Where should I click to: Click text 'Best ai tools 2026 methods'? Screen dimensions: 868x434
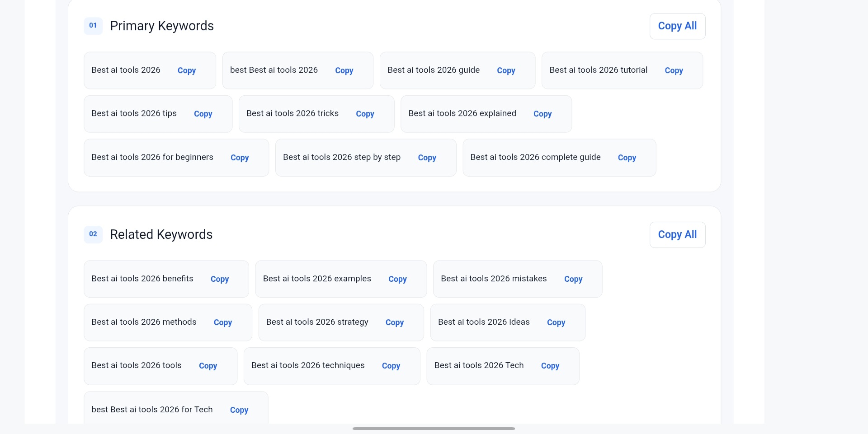tap(144, 322)
